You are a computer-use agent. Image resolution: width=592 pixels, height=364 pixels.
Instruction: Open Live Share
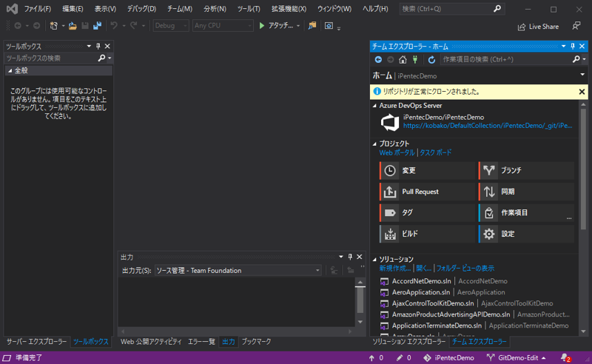coord(538,27)
